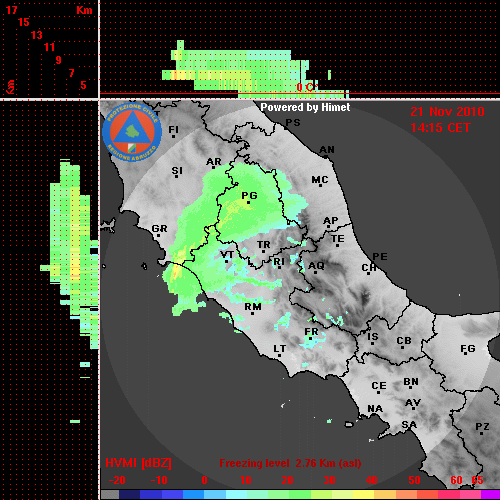Choose the BN city label
The width and height of the screenshot is (500, 500).
pos(411,382)
